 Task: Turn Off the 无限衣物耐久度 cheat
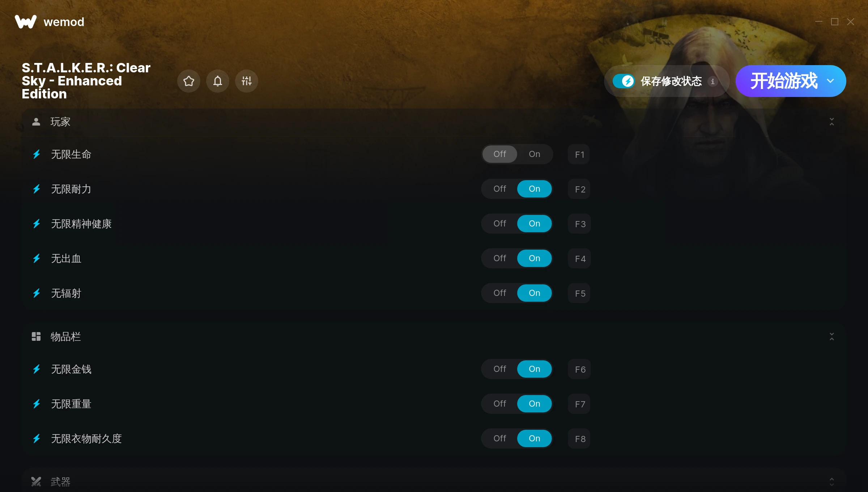tap(500, 438)
